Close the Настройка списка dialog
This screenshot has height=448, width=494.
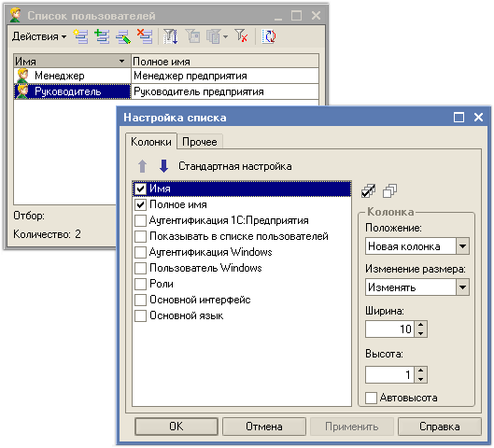(478, 118)
